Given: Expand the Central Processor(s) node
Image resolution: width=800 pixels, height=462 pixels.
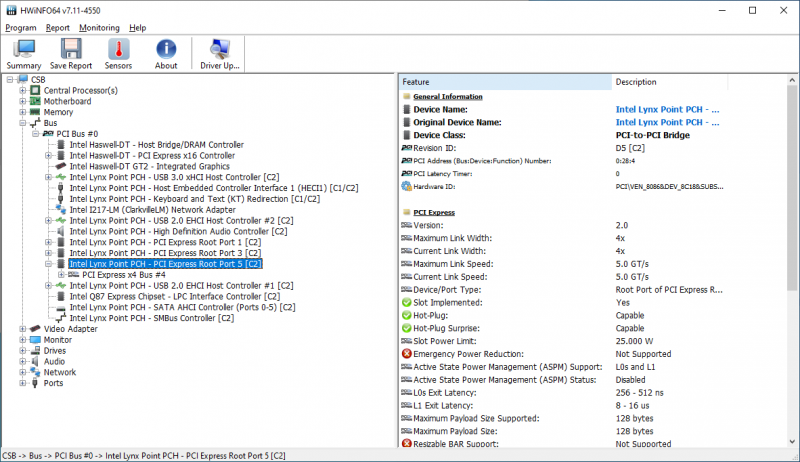Looking at the screenshot, I should [22, 90].
